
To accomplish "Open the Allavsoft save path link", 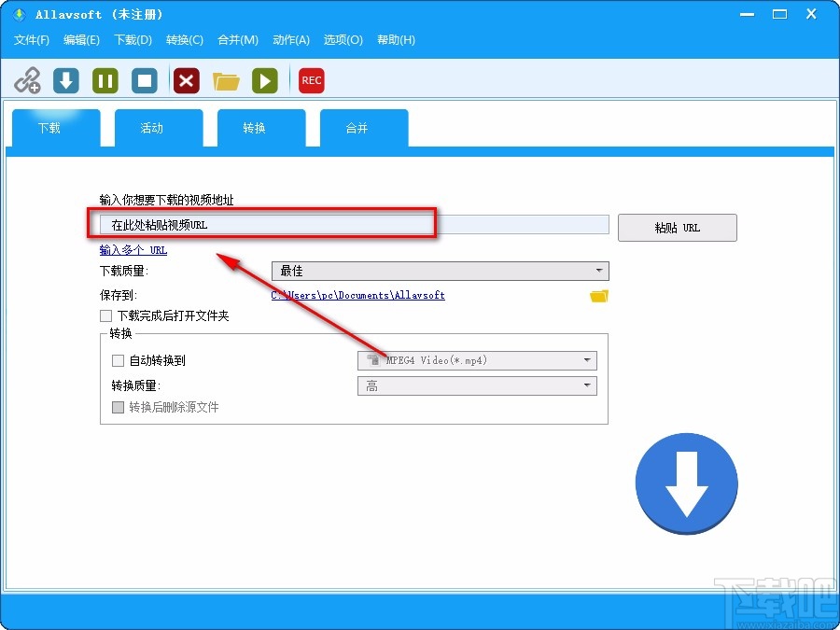I will coord(357,295).
